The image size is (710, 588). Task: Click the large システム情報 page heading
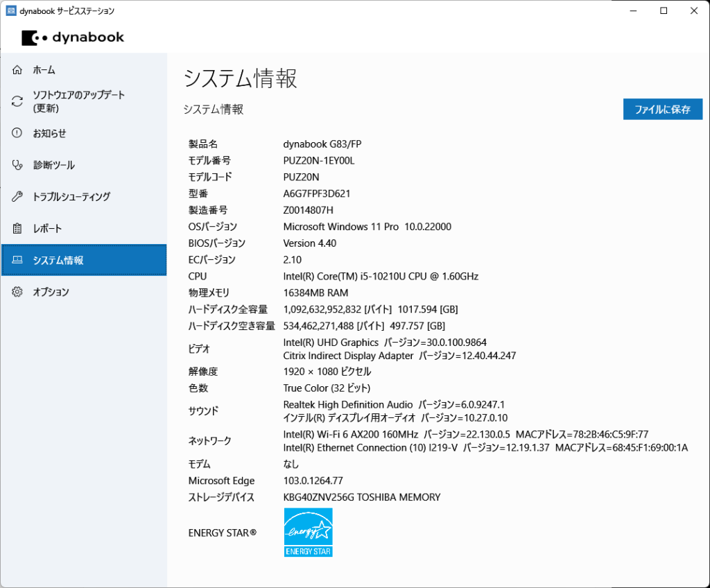[241, 78]
